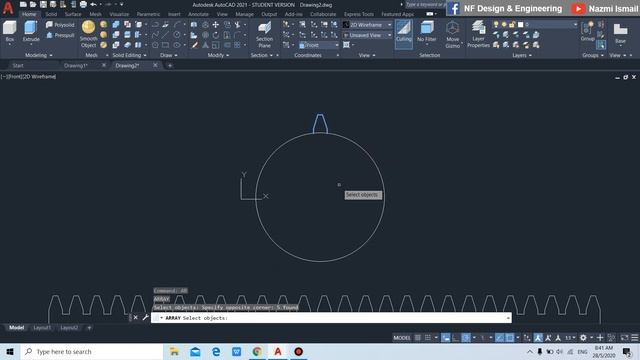
Task: Click the command line input field
Action: coord(331,318)
